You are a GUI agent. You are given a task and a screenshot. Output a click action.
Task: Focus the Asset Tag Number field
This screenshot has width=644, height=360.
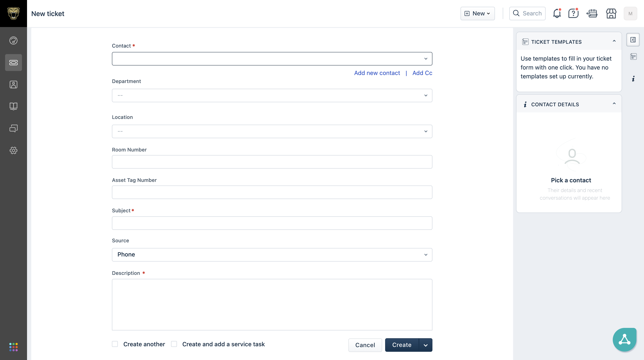click(272, 192)
